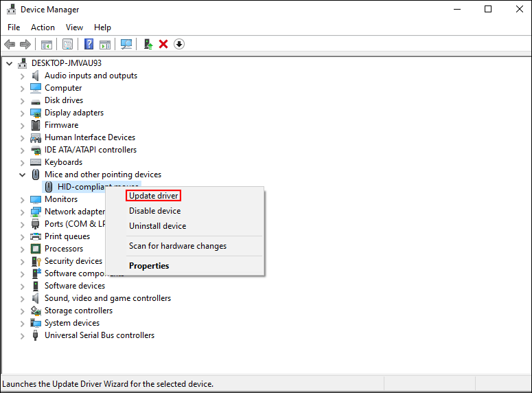Click the Processors icon

[35, 249]
